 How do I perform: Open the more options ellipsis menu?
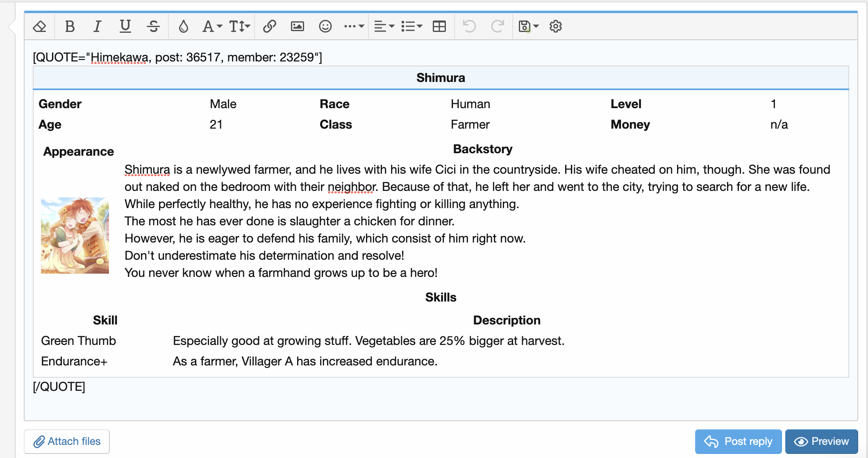coord(354,27)
